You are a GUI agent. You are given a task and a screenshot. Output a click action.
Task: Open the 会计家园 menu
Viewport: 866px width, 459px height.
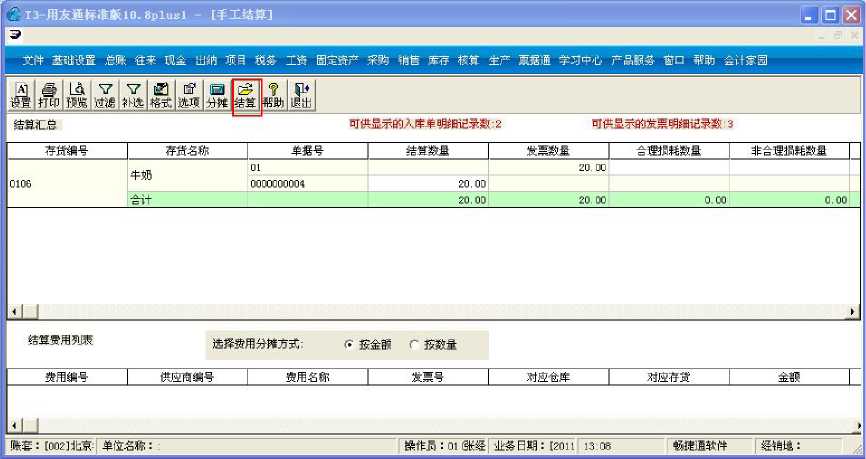pyautogui.click(x=746, y=61)
